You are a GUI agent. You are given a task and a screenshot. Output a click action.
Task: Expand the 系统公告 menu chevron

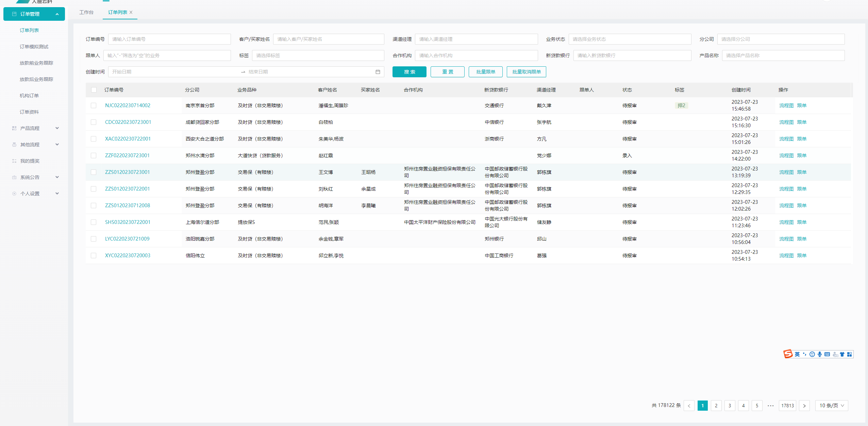coord(57,177)
